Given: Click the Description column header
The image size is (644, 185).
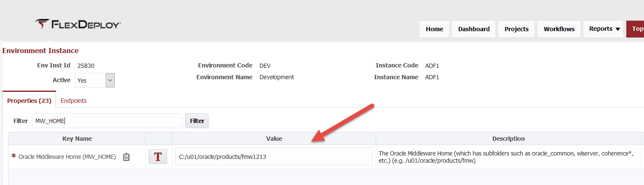Looking at the screenshot, I should 508,139.
